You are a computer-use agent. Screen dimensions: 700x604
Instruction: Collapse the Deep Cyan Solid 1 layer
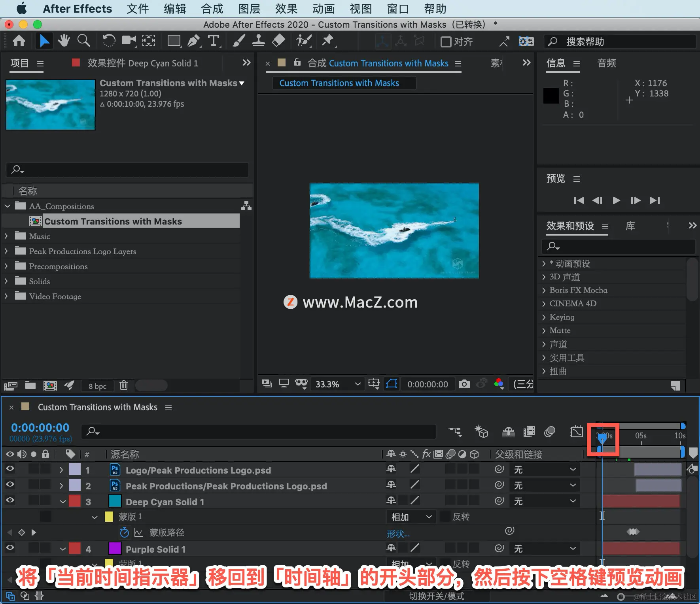pyautogui.click(x=62, y=502)
